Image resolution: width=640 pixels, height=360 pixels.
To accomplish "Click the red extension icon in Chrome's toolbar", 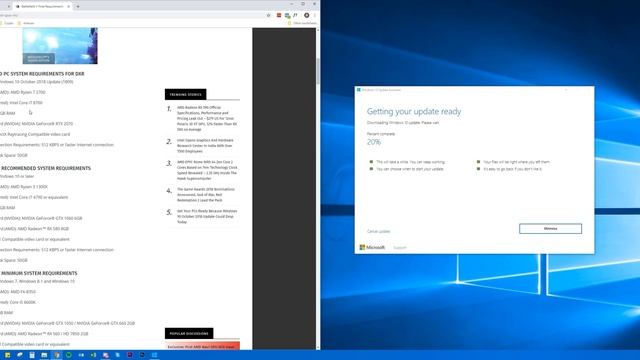I will click(x=279, y=16).
